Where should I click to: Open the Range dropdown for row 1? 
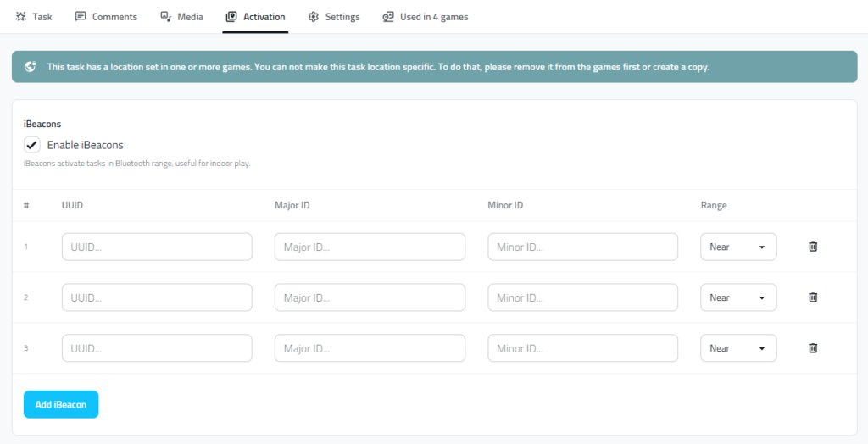737,247
